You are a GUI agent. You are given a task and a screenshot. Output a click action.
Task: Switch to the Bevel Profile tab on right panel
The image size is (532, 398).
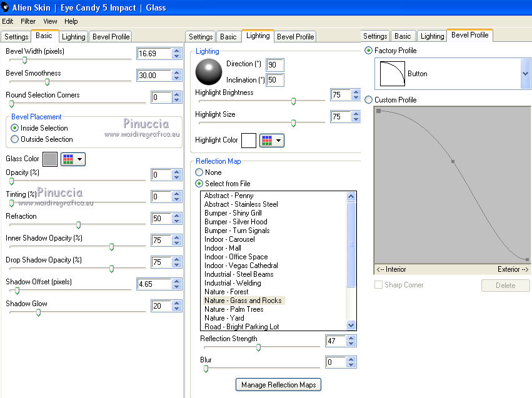(x=469, y=36)
